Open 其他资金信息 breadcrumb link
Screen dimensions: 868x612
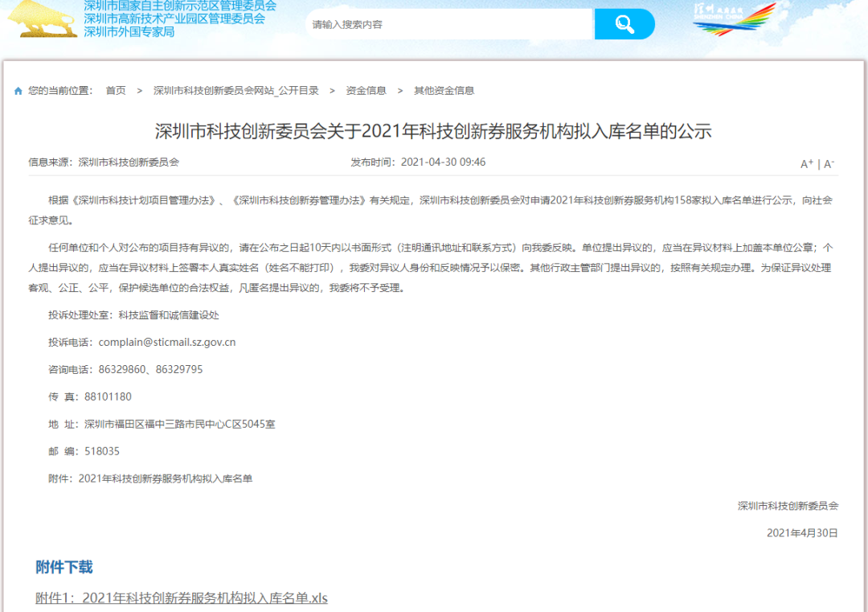coord(444,91)
